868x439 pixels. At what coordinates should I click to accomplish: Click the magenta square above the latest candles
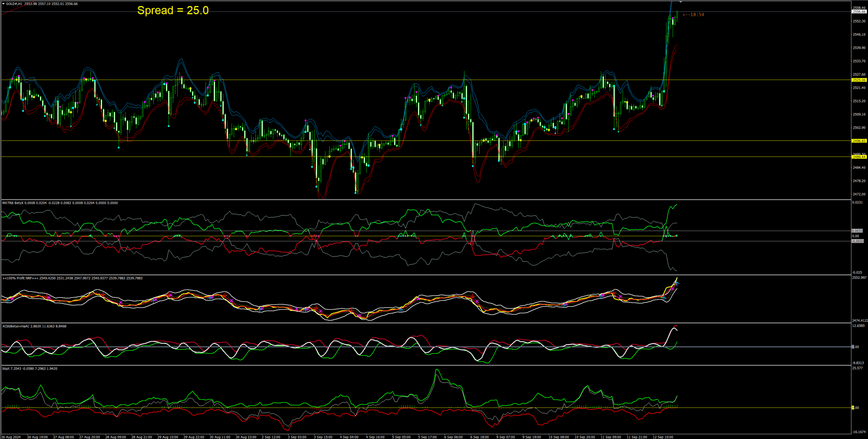click(x=673, y=18)
